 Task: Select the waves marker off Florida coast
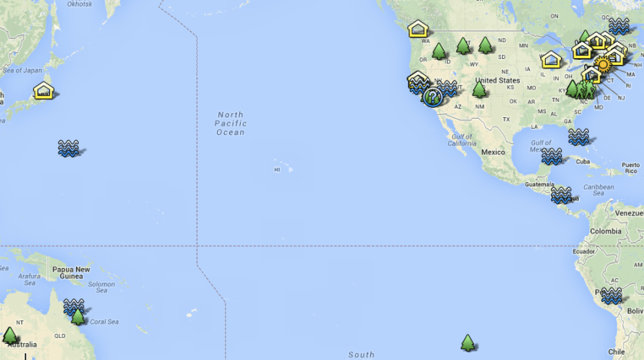coord(579,137)
